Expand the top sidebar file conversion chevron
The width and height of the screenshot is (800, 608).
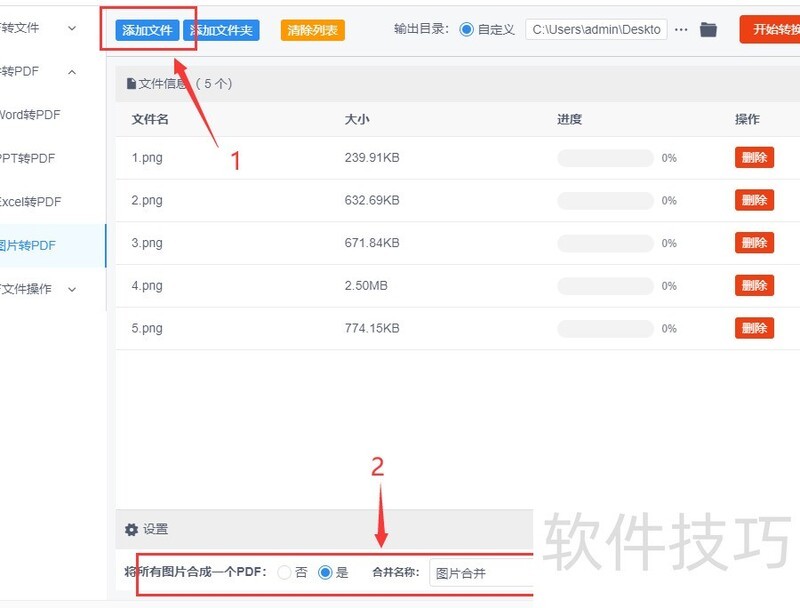click(72, 28)
